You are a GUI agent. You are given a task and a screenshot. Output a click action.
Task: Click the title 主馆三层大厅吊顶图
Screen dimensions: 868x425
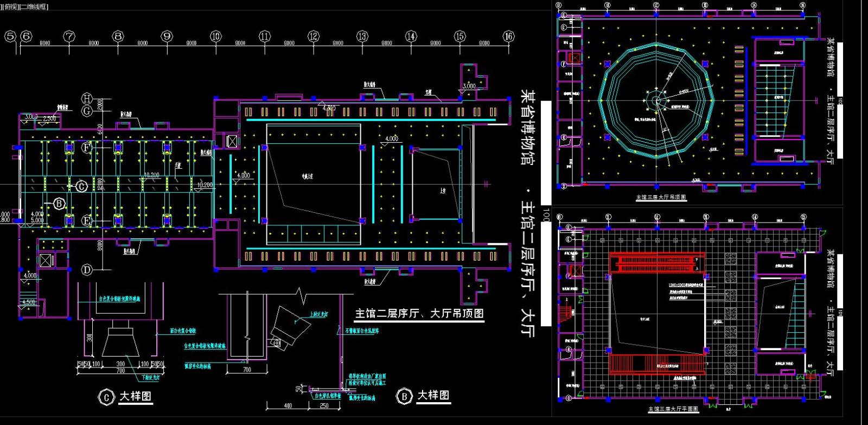coord(661,198)
